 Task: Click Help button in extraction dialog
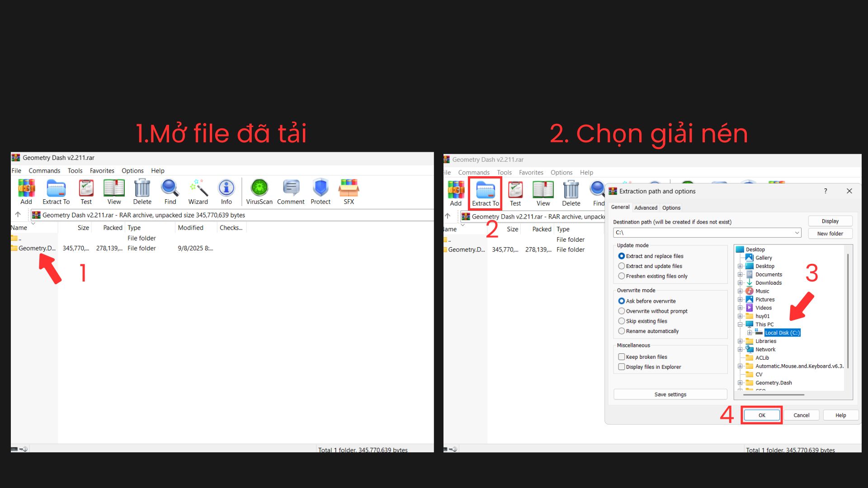point(840,415)
